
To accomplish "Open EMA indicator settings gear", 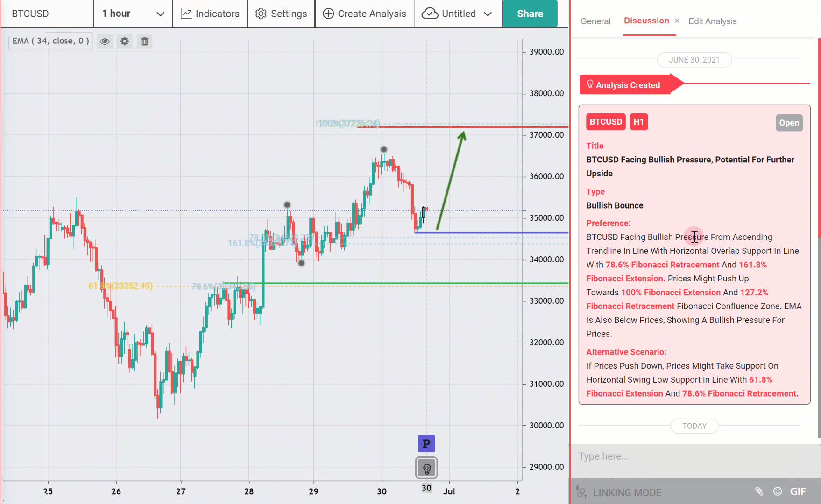I will [x=125, y=42].
